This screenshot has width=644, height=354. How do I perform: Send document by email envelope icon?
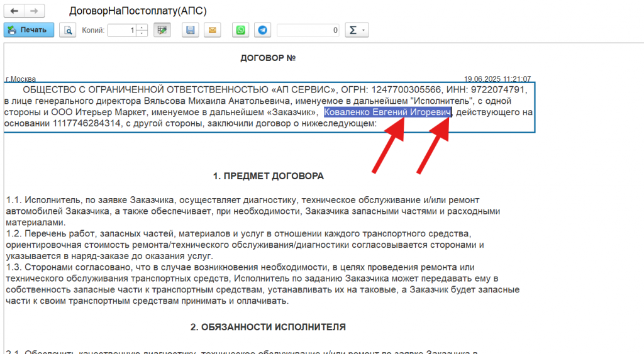213,30
